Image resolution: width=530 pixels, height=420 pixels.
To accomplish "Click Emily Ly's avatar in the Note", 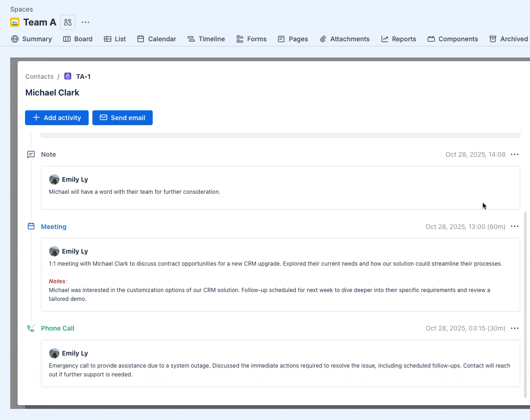I will 54,179.
